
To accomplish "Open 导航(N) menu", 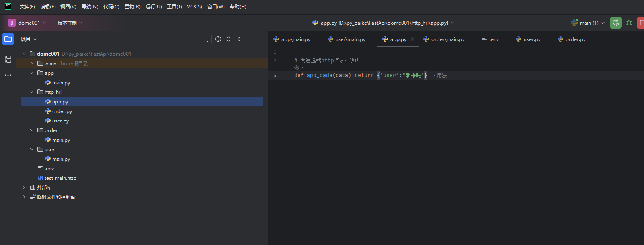I will pyautogui.click(x=90, y=6).
